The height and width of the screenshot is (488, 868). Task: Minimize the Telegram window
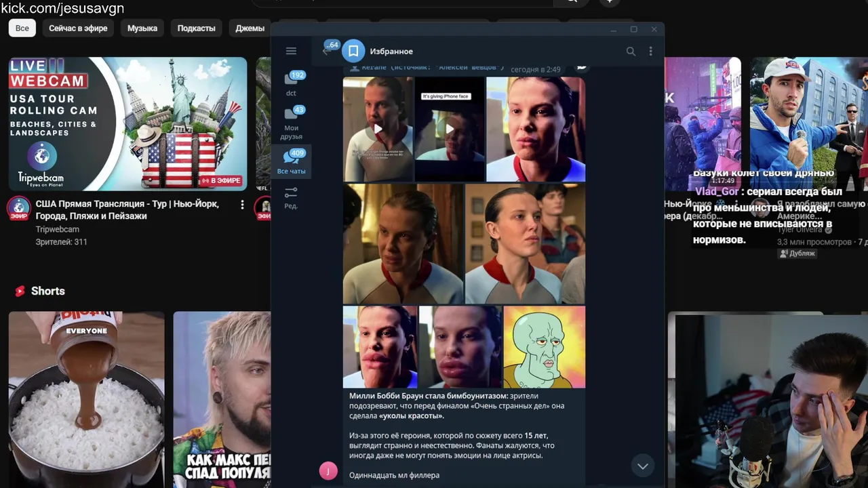(x=613, y=30)
